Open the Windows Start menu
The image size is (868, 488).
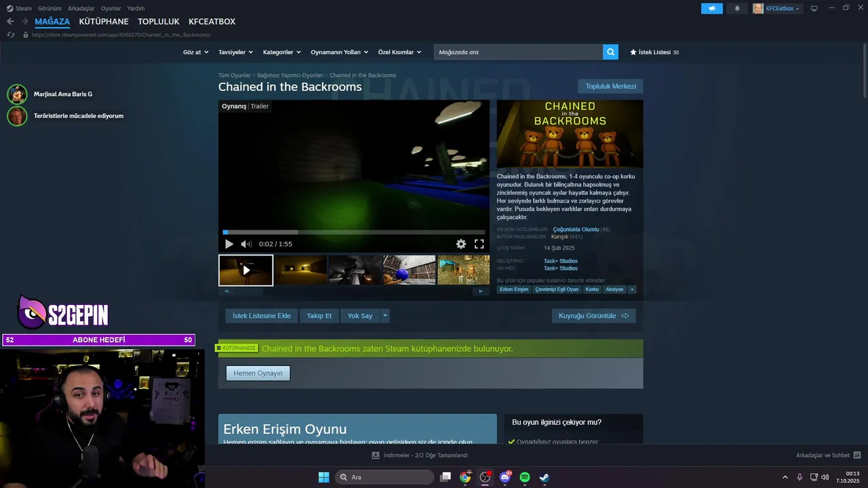pos(323,477)
